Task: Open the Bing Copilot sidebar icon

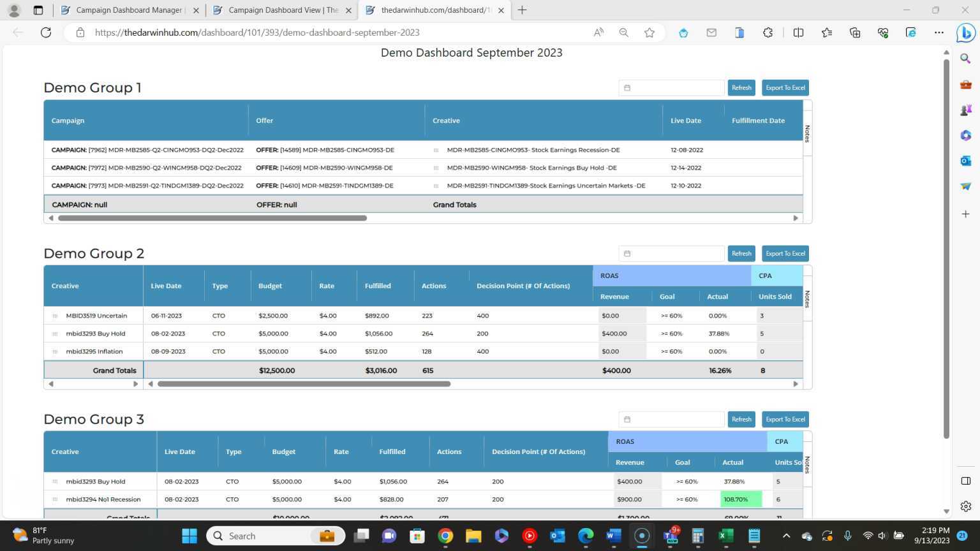Action: (965, 33)
